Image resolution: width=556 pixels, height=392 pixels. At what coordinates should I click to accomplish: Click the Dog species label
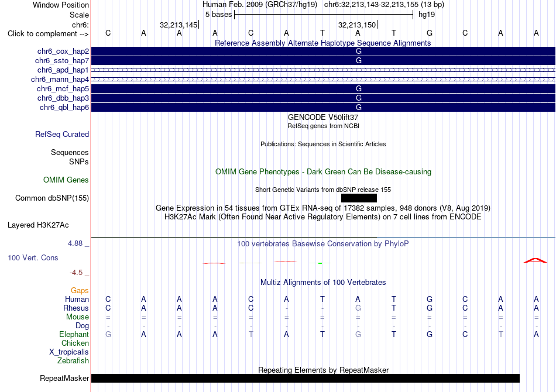click(82, 326)
